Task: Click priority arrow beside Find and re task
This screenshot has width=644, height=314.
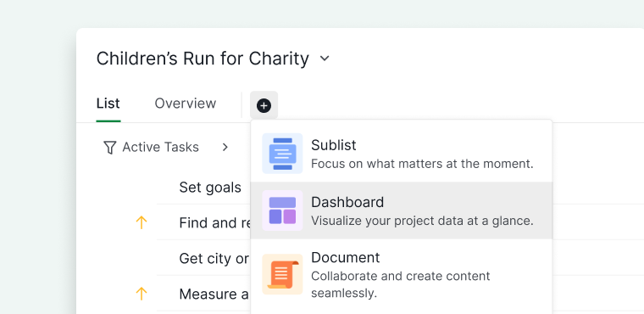Action: (142, 222)
